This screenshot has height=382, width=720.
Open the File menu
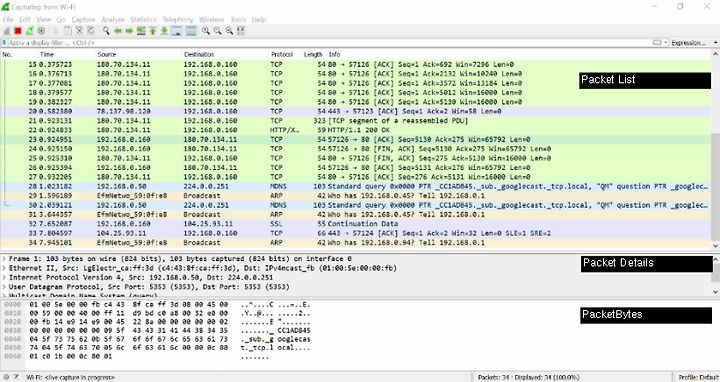tap(8, 19)
